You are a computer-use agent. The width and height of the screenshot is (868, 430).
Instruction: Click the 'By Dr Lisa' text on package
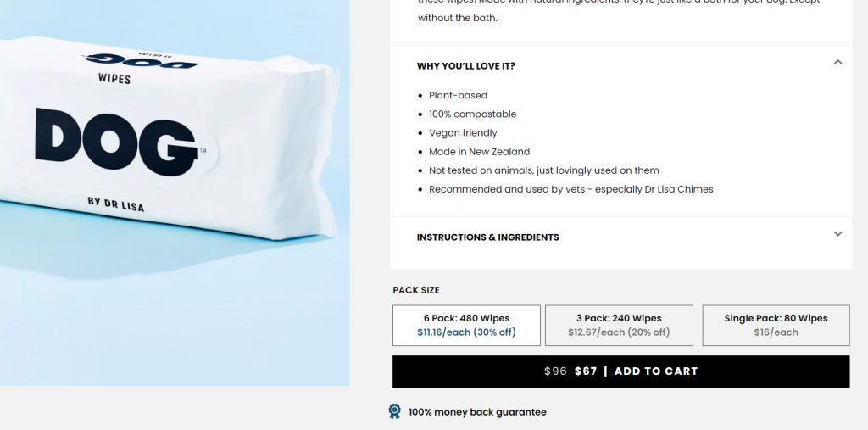point(115,204)
